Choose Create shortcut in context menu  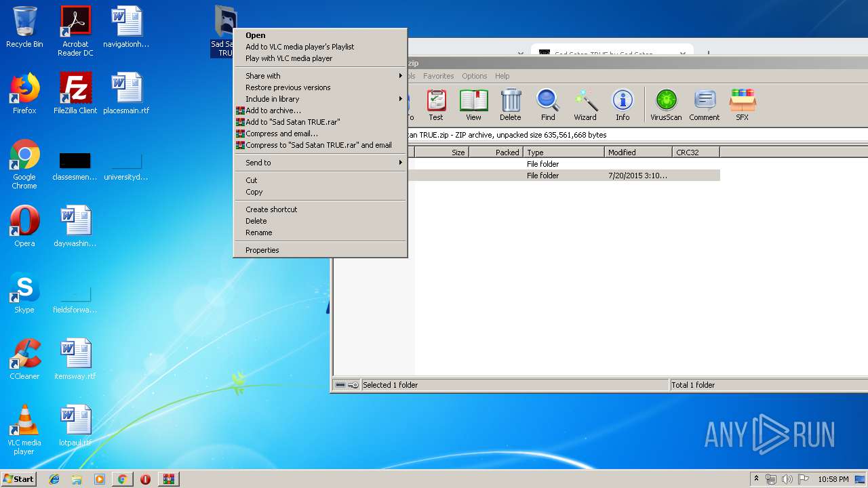(x=320, y=209)
